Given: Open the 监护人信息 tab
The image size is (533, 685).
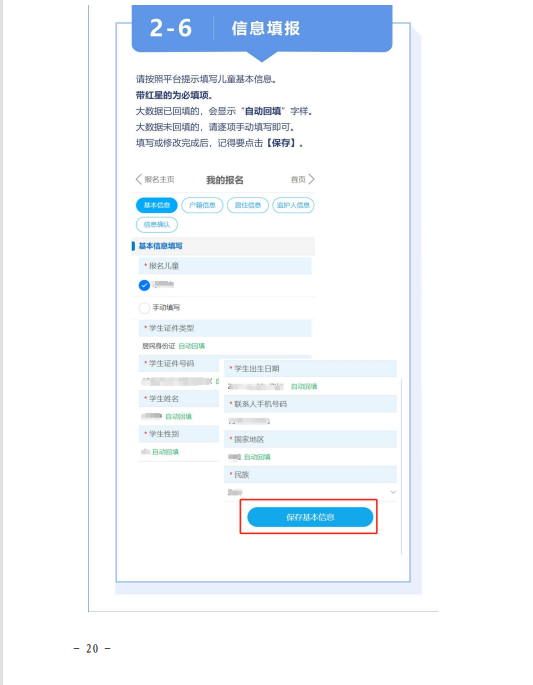Looking at the screenshot, I should (293, 205).
